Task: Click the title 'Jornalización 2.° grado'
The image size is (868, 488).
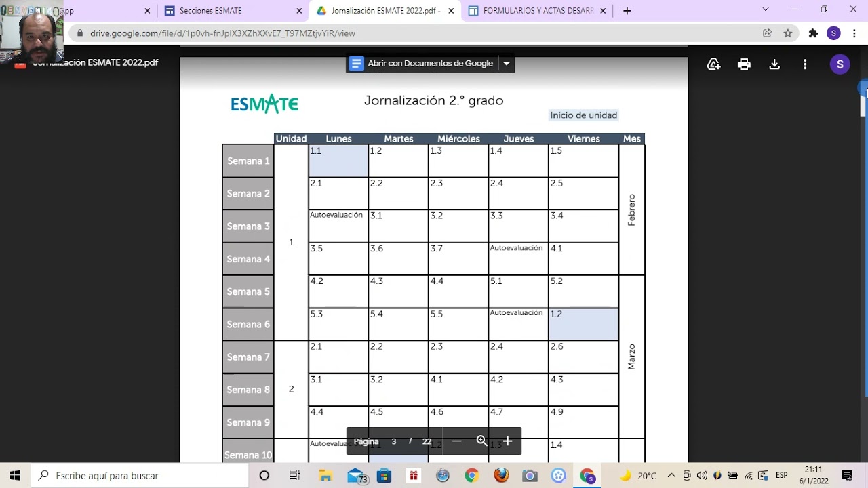Action: tap(433, 101)
